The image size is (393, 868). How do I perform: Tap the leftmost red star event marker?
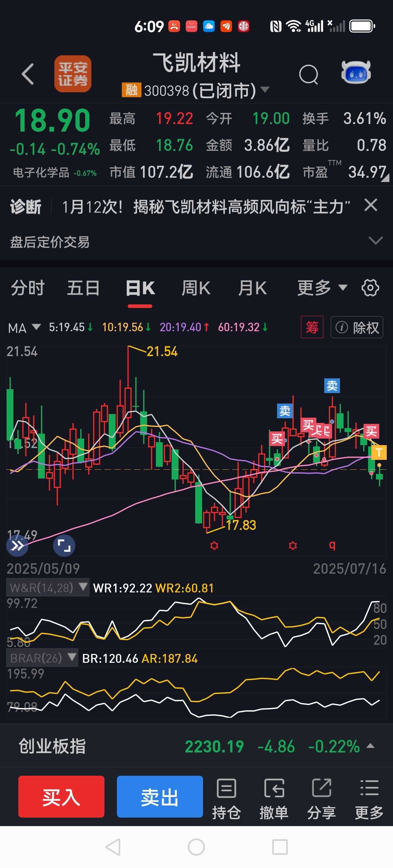[x=214, y=545]
